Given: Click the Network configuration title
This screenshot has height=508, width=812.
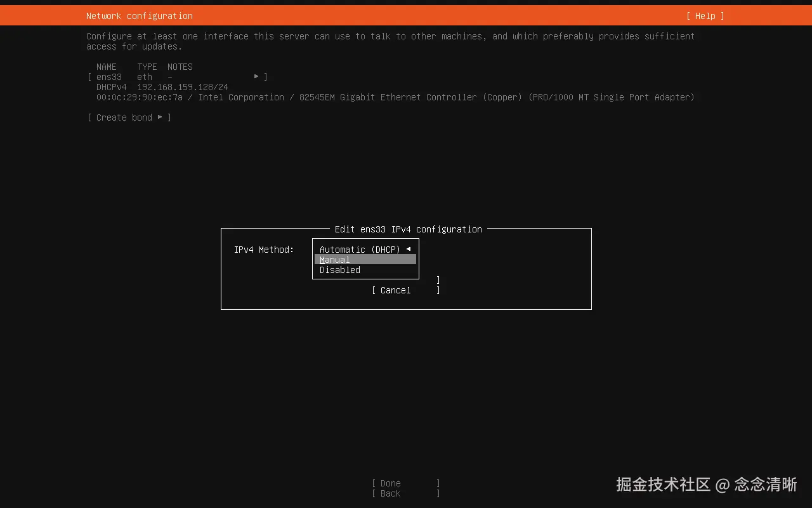Looking at the screenshot, I should click(139, 15).
